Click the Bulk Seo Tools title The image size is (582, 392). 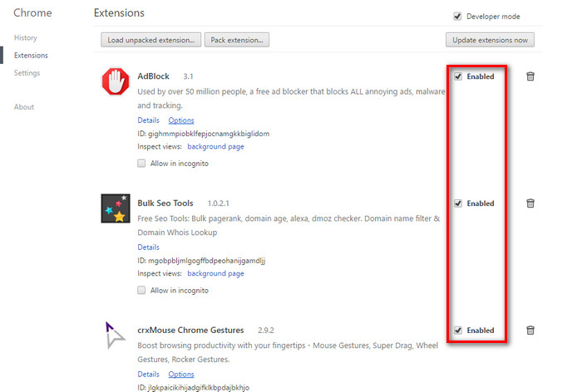(165, 203)
